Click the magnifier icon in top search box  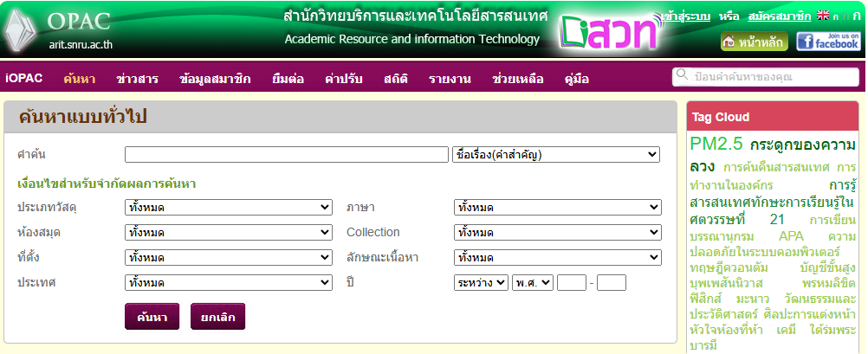pyautogui.click(x=683, y=76)
